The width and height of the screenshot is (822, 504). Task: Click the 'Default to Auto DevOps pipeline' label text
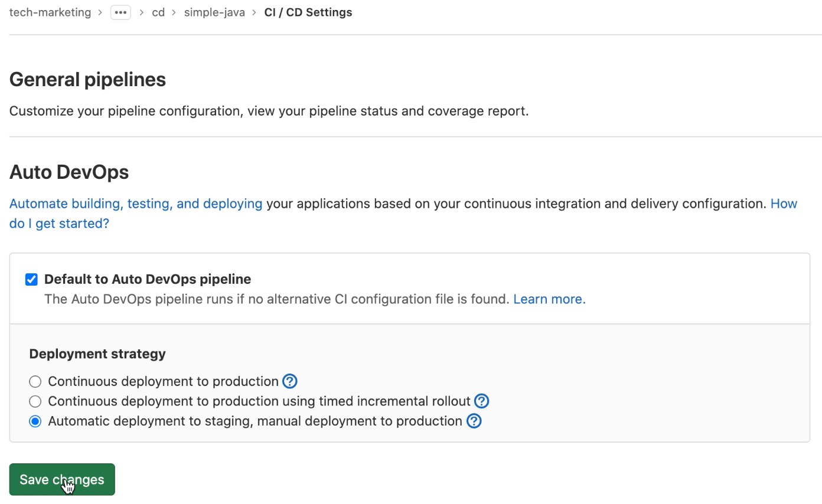[x=148, y=279]
